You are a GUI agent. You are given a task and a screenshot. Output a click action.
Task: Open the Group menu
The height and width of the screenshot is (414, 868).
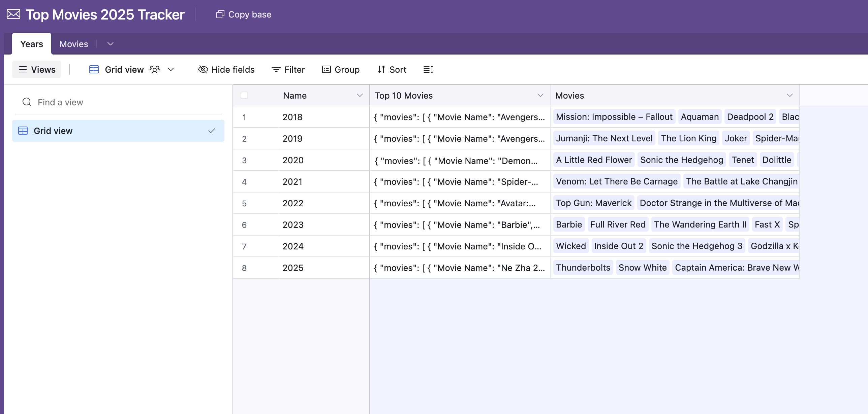tap(341, 69)
